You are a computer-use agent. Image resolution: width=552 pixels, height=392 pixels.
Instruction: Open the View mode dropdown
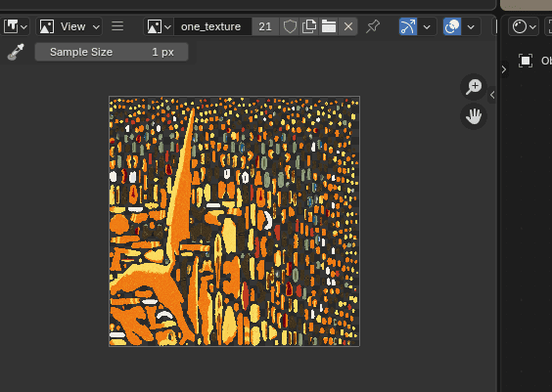(x=69, y=26)
